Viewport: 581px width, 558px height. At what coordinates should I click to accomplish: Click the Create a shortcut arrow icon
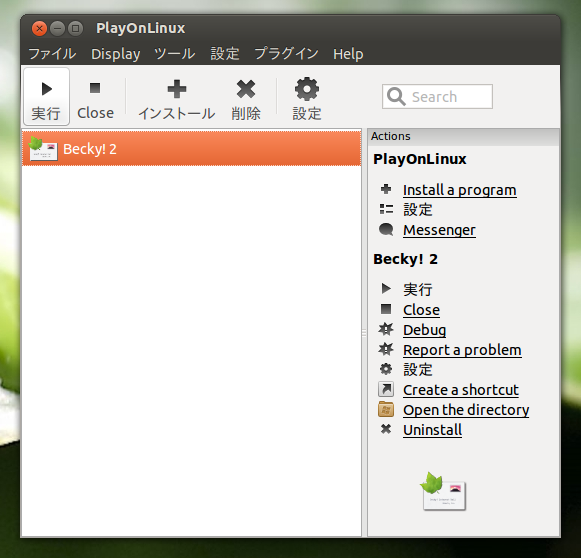click(x=386, y=389)
